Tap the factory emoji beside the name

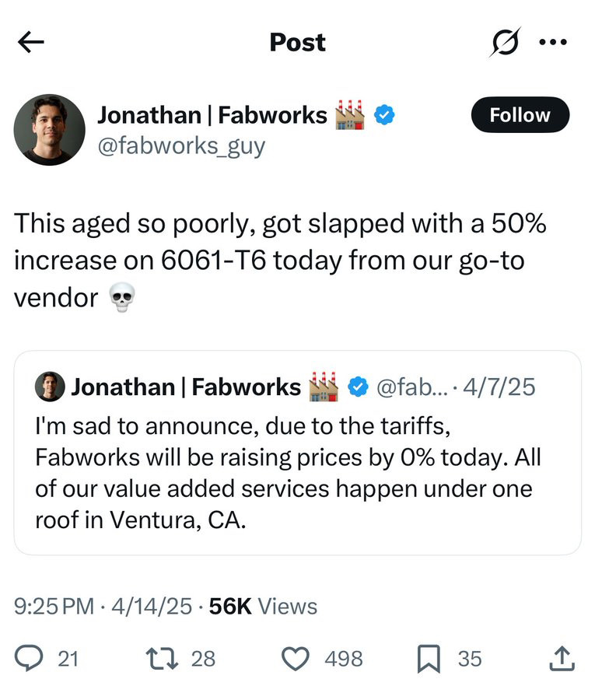tap(349, 115)
